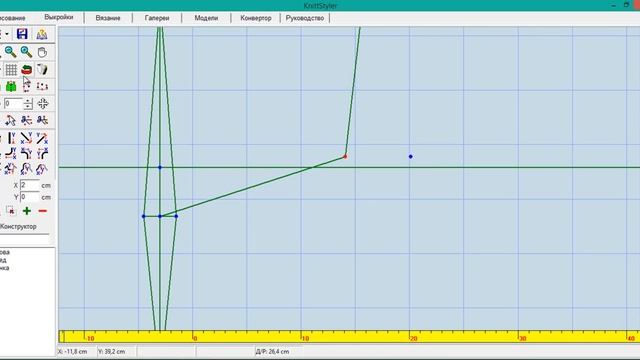The image size is (640, 360).
Task: Open the dropdown arrow left of Save icon
Action: (x=7, y=34)
